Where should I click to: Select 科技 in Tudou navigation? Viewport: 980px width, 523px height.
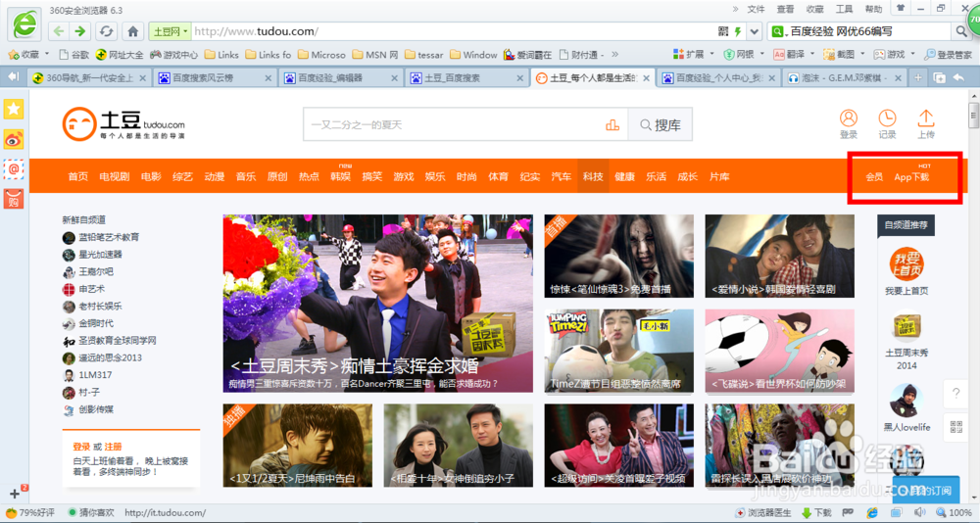click(593, 177)
